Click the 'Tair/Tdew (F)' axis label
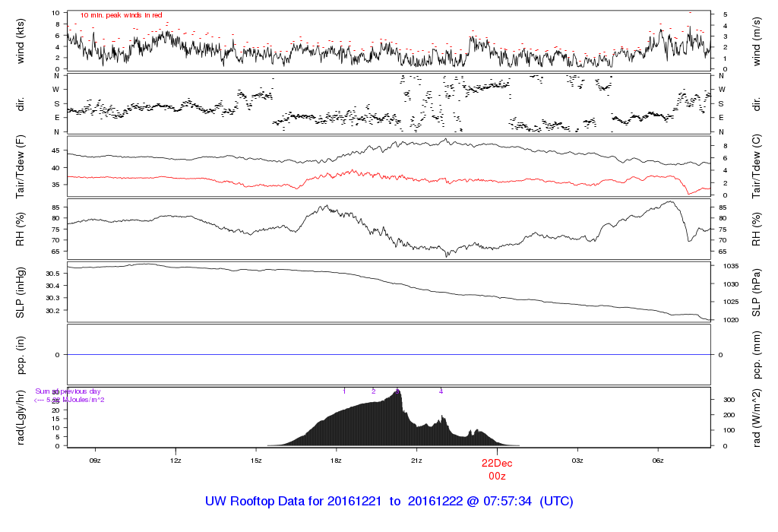This screenshot has width=778, height=532. 21,166
